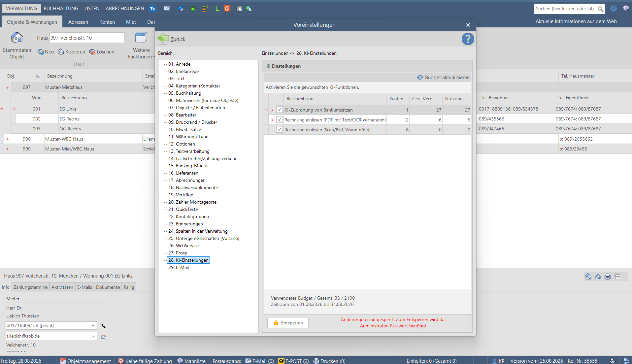Click the Entsperren button

click(x=288, y=323)
